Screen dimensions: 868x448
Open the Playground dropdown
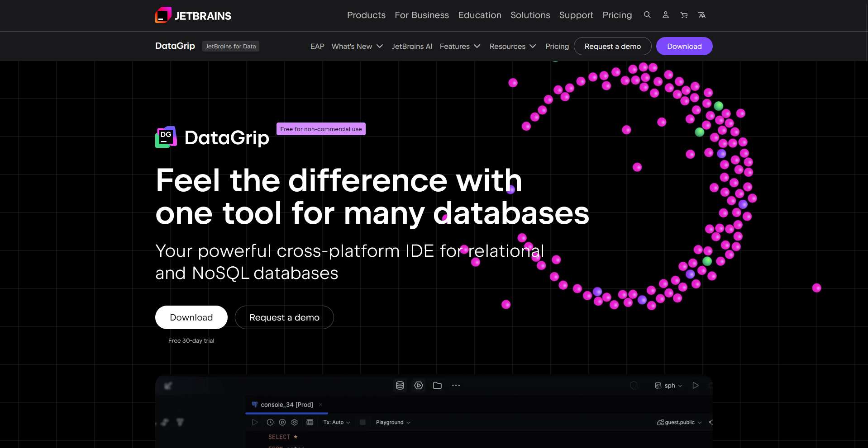tap(393, 422)
